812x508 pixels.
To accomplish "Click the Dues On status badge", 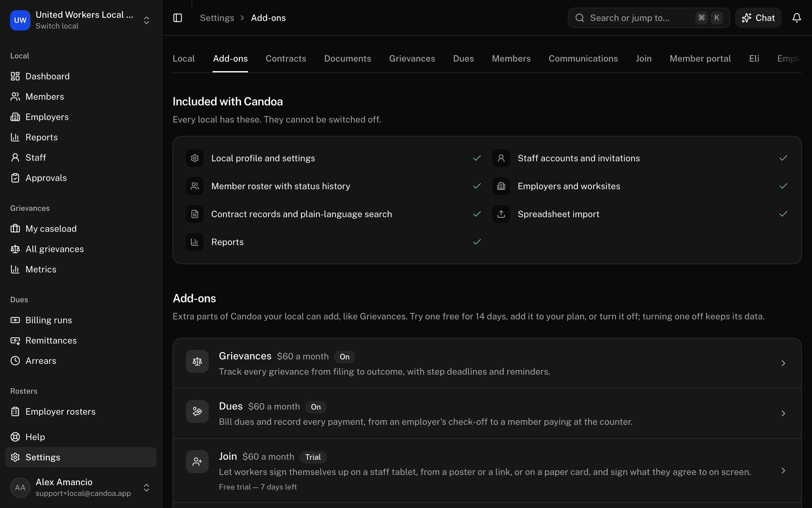I will point(315,406).
